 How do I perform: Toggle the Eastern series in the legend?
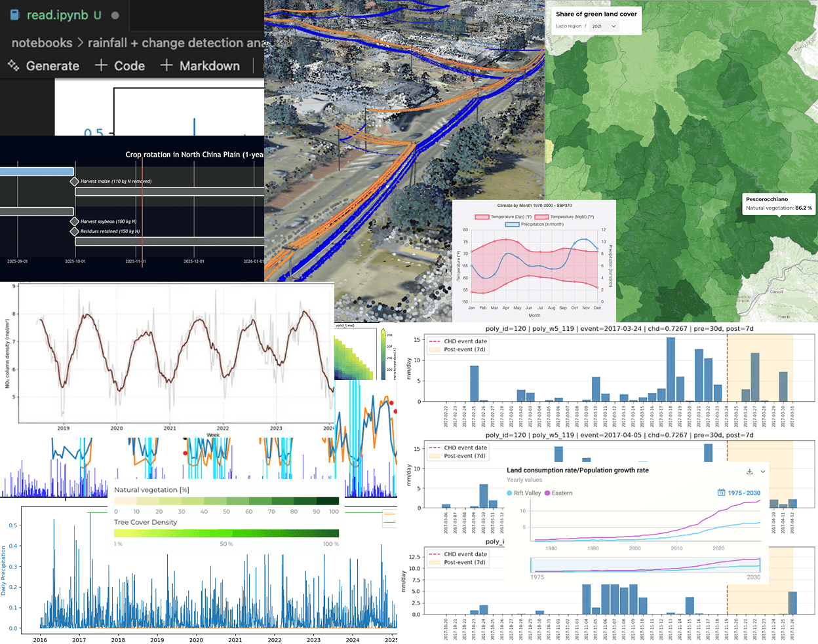coord(558,493)
